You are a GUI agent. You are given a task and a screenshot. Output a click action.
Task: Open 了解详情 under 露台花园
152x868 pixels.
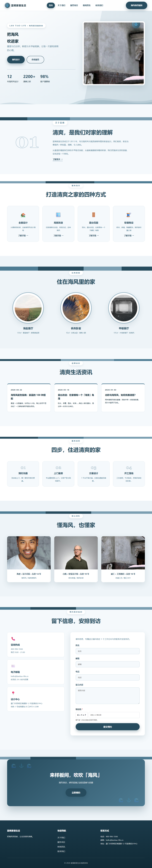[94, 236]
